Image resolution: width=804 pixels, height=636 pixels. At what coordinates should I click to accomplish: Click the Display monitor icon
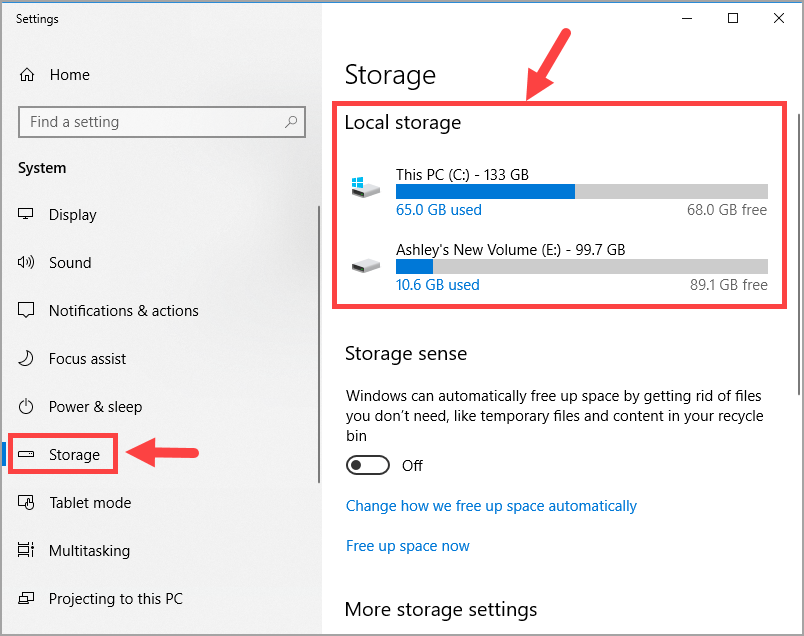point(27,215)
